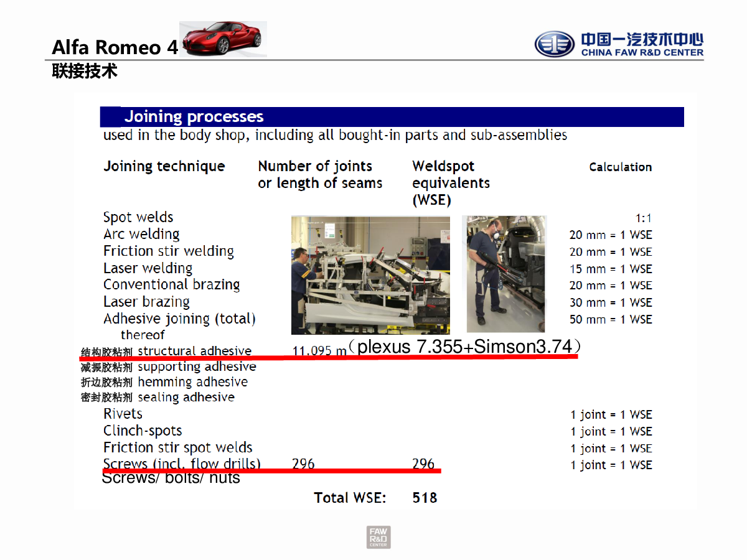Click the Total WSE: label
The height and width of the screenshot is (560, 747).
tap(350, 498)
